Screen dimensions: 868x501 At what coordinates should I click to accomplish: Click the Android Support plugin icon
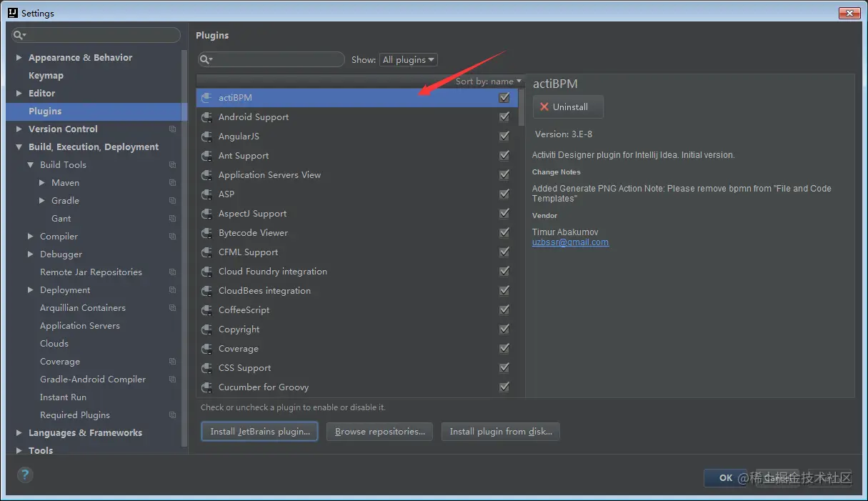coord(206,117)
